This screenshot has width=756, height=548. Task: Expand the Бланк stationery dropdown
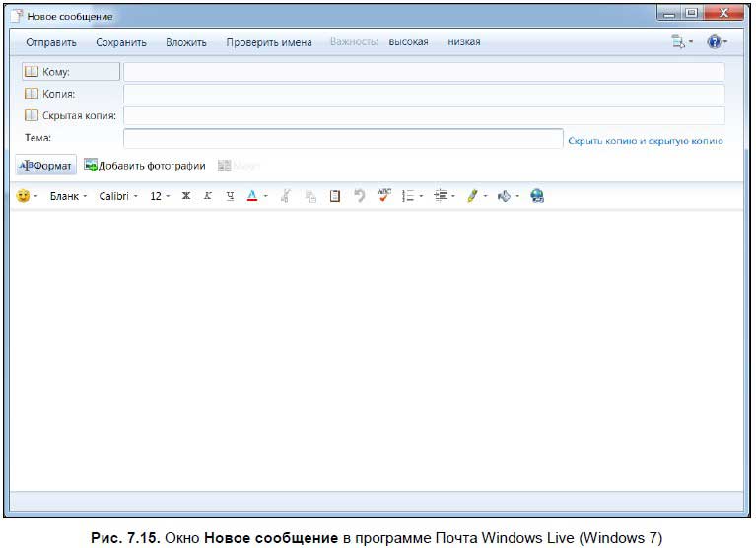pyautogui.click(x=68, y=196)
